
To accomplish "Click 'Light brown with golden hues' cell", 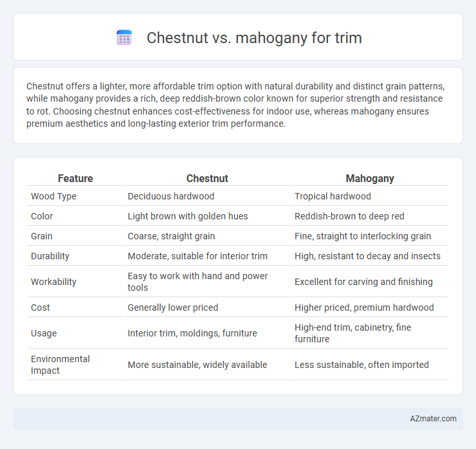I will 188,216.
